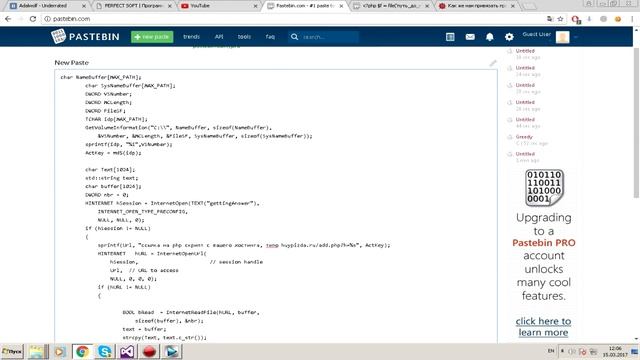
Task: Click the red Opera-style extension icon
Action: (576, 19)
